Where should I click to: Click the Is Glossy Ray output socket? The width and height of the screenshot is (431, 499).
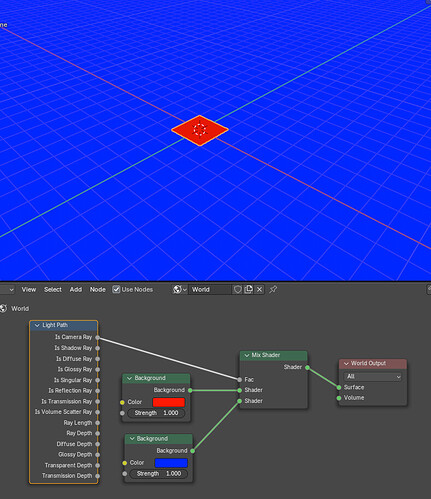point(98,369)
